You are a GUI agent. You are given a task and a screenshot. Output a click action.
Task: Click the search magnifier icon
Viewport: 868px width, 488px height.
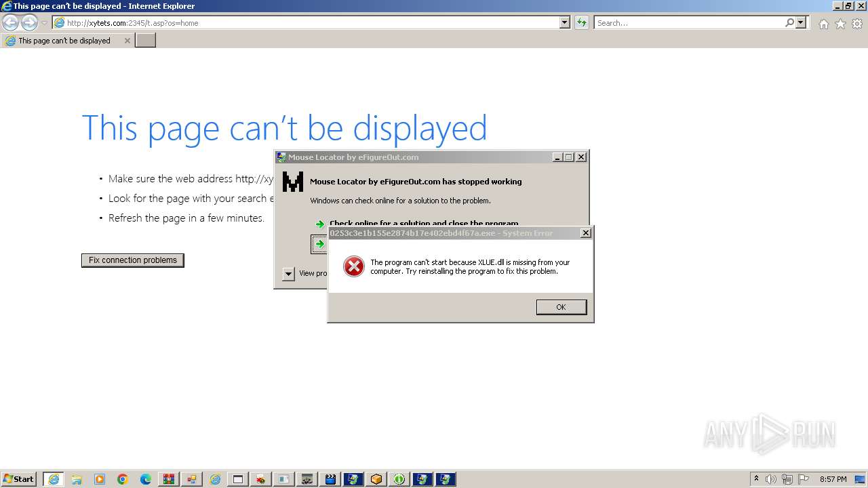pyautogui.click(x=789, y=22)
